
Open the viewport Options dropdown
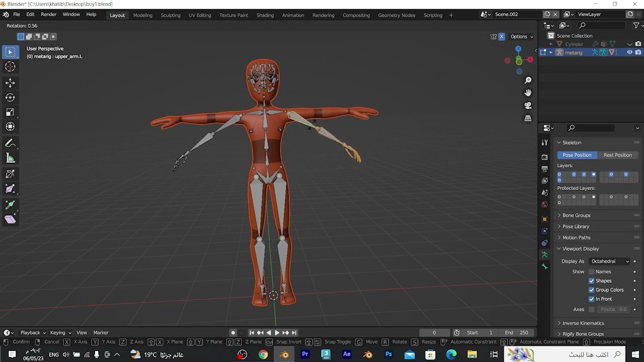click(x=521, y=37)
